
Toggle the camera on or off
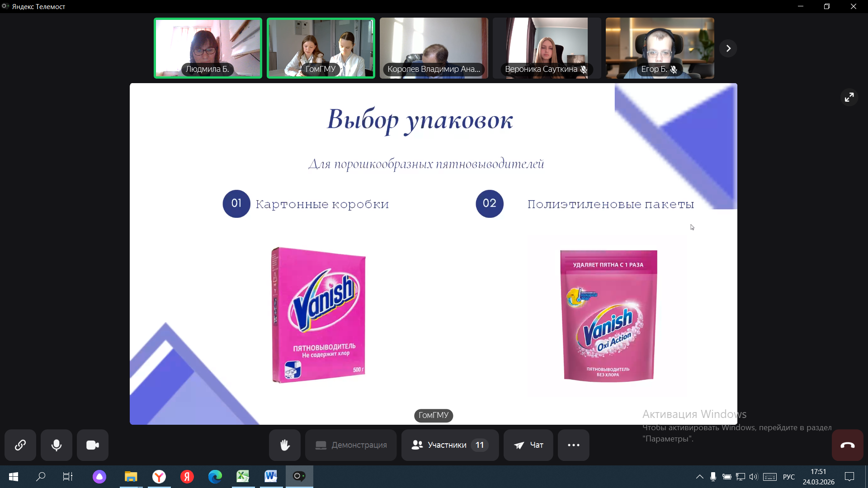93,445
